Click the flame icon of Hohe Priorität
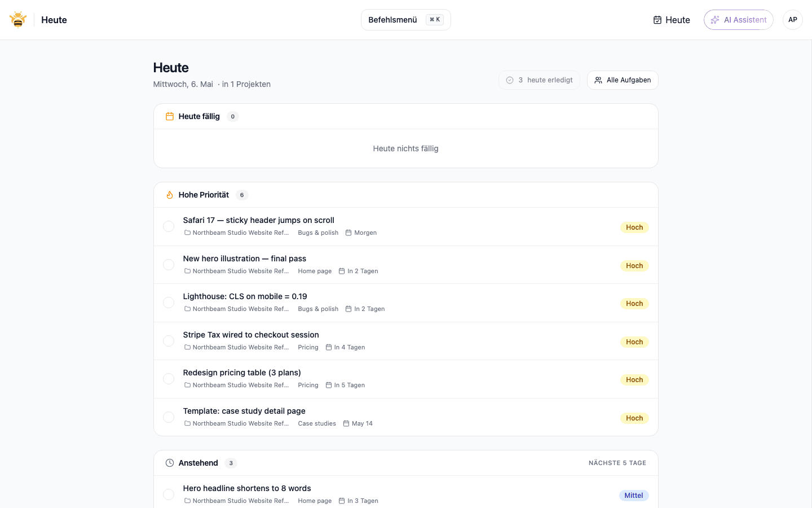Viewport: 812px width, 508px height. coord(169,195)
